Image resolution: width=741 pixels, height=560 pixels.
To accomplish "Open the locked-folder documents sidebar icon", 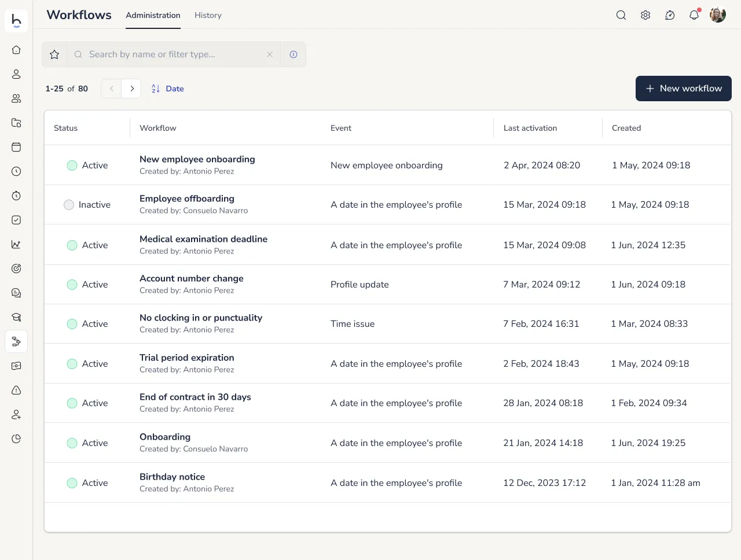I will [x=16, y=123].
